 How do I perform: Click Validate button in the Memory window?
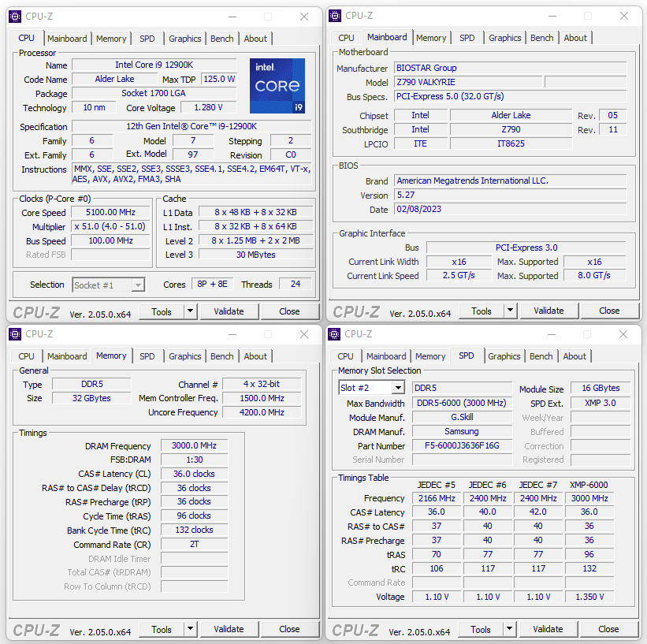[x=229, y=629]
